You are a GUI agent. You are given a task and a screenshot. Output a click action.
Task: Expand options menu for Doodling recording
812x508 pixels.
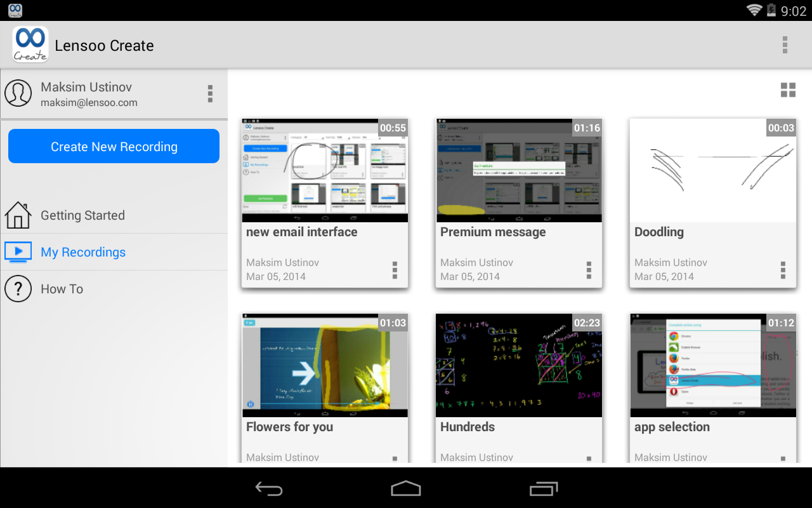point(783,270)
